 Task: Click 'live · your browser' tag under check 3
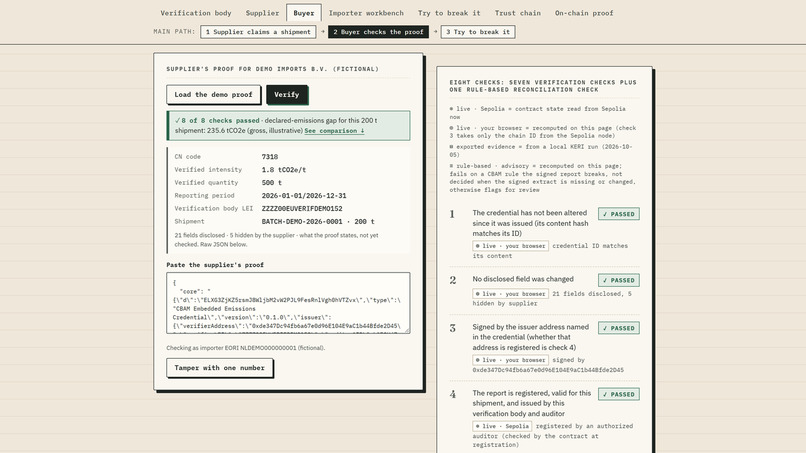click(510, 360)
